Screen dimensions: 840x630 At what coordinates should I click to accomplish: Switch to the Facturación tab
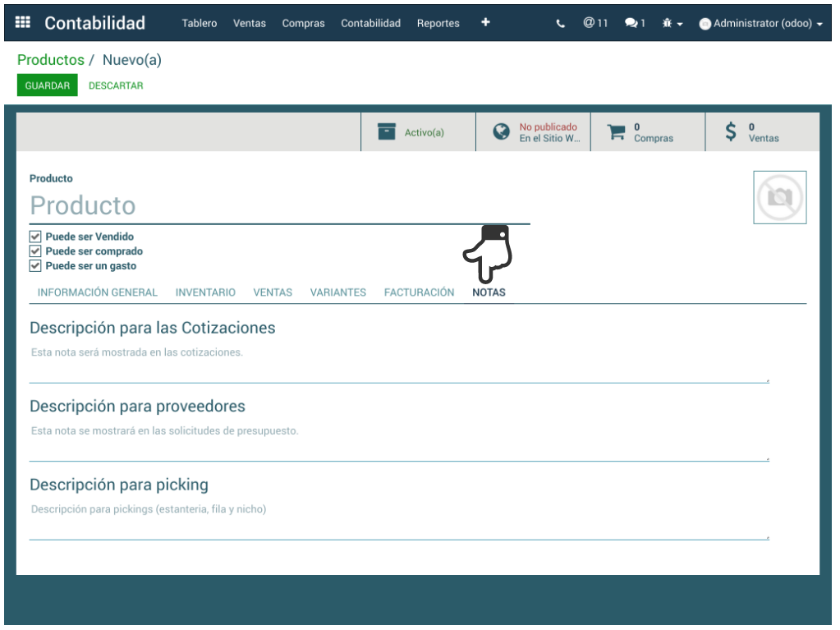click(x=419, y=292)
